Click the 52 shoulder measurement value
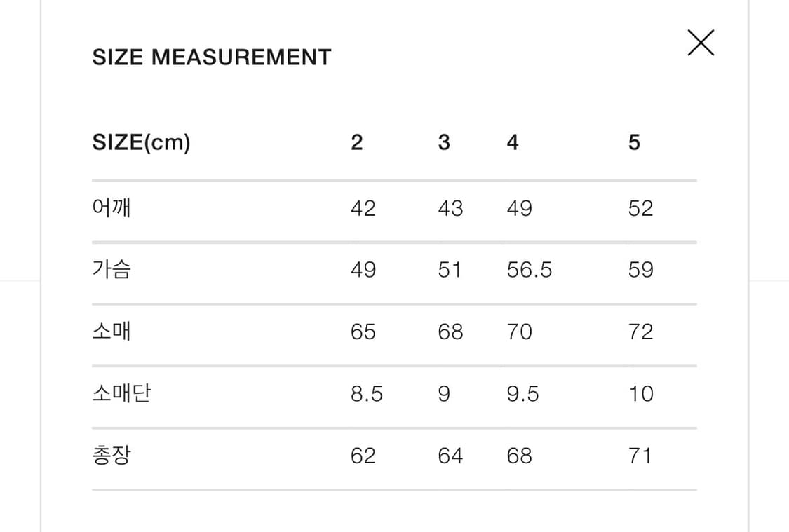Image resolution: width=789 pixels, height=532 pixels. point(640,208)
